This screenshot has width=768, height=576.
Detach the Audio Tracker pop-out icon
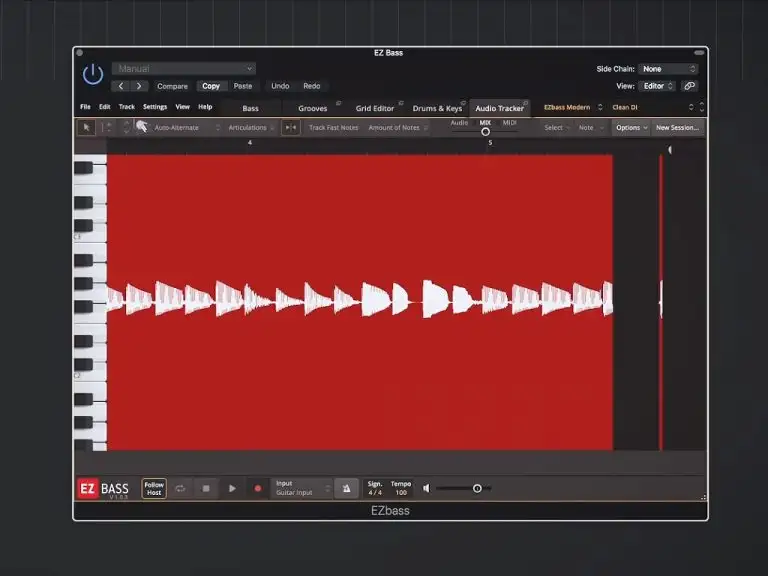coord(526,103)
